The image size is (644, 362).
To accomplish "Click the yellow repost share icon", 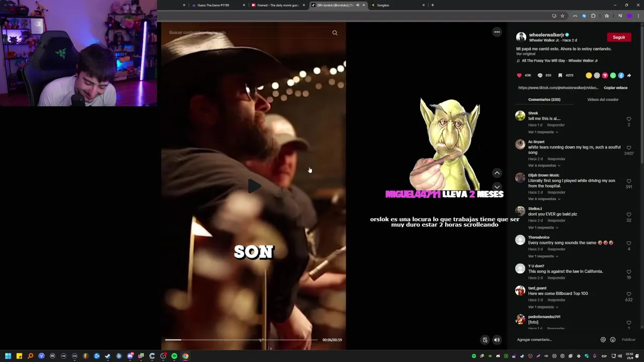I will pos(589,75).
